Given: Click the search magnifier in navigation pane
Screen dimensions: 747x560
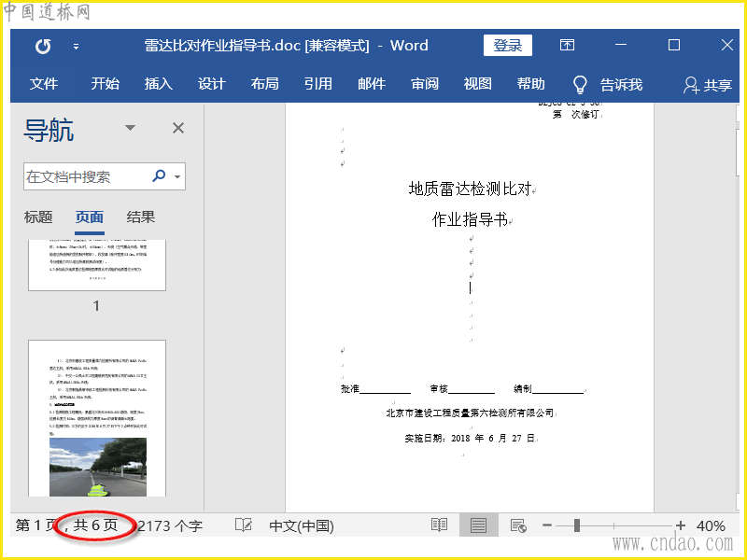Looking at the screenshot, I should (159, 175).
